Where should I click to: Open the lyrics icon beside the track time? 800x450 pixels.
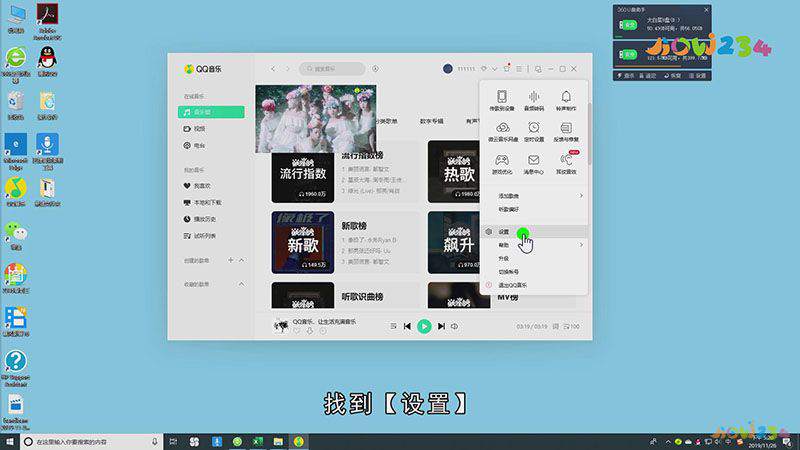(556, 326)
